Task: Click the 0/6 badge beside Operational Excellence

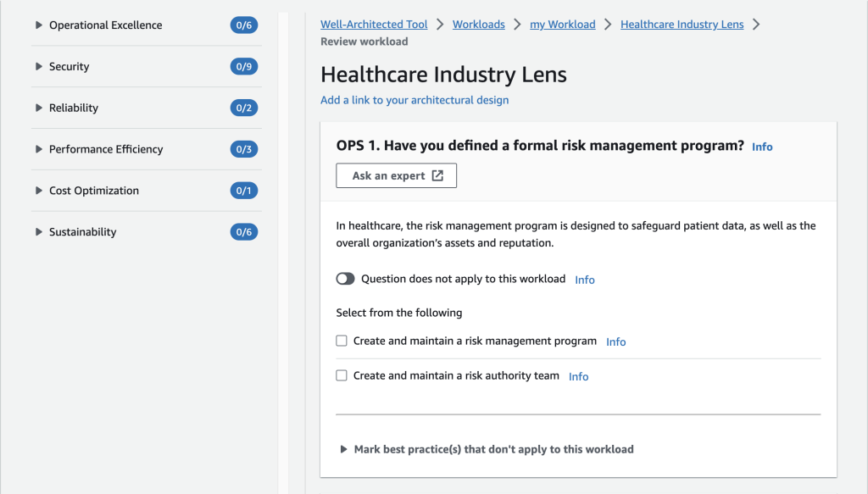Action: [x=244, y=25]
